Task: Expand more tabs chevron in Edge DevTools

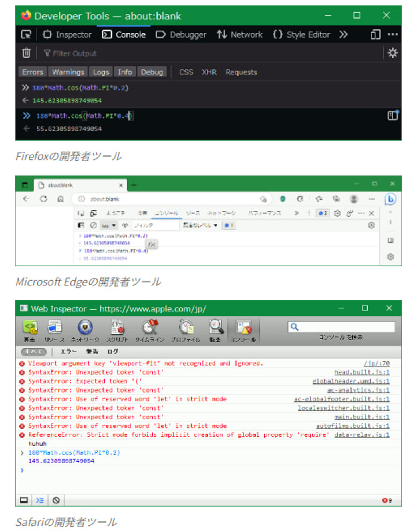Action: (x=297, y=213)
